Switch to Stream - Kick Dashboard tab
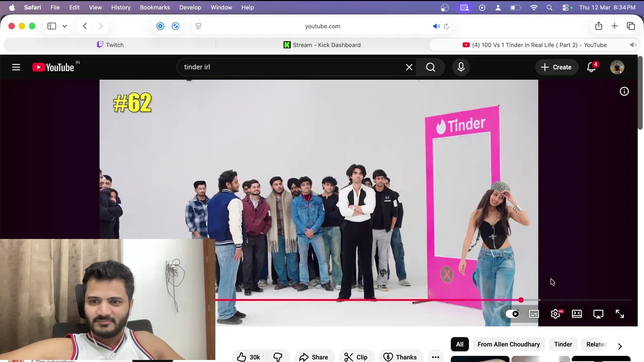Image resolution: width=644 pixels, height=362 pixels. click(322, 45)
